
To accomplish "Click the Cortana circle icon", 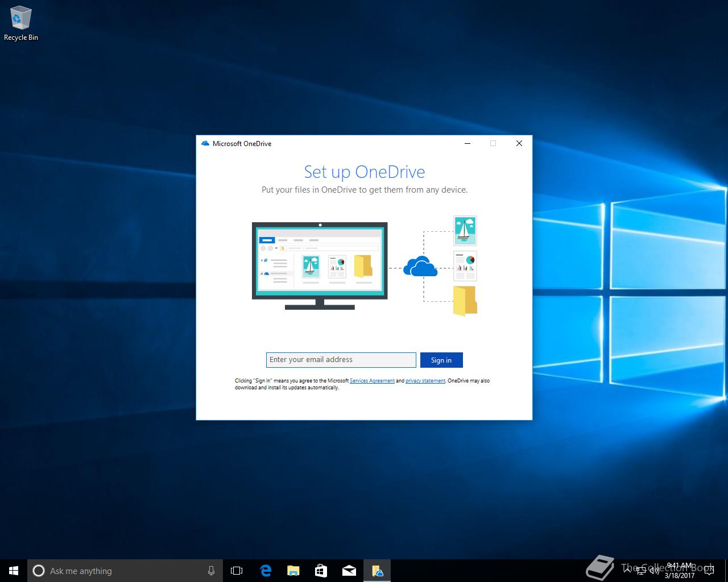I will (x=39, y=571).
